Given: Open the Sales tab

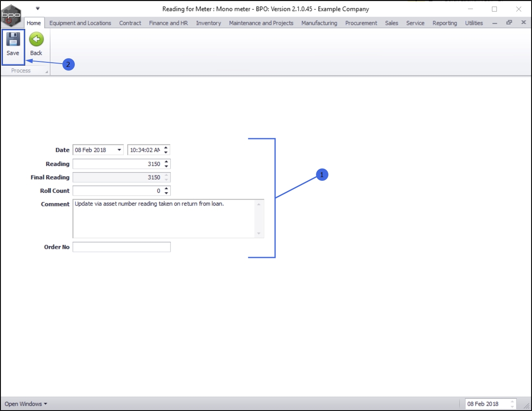Looking at the screenshot, I should 392,23.
